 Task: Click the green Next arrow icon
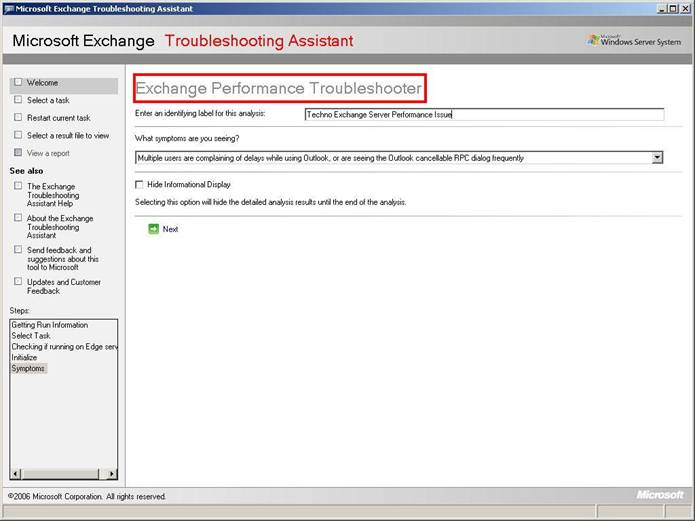pyautogui.click(x=153, y=229)
